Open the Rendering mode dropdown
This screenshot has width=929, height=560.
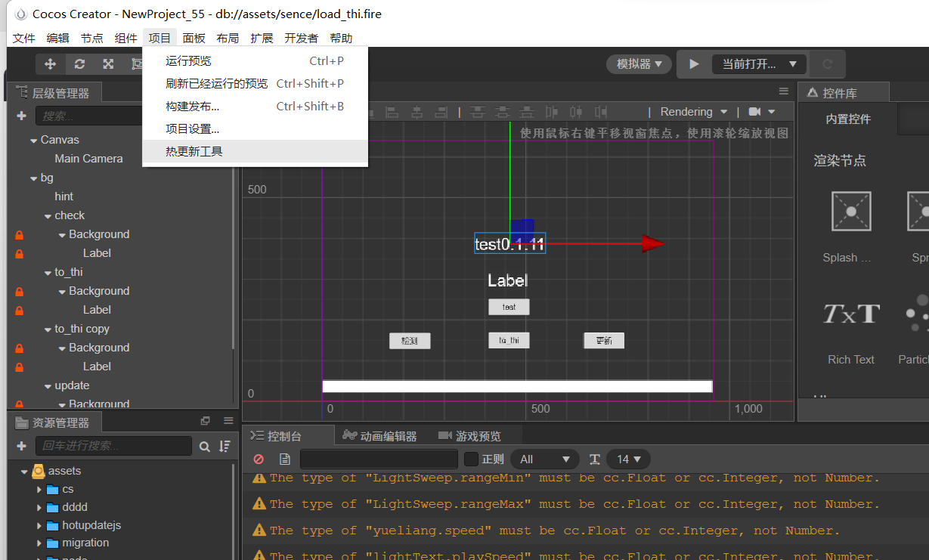pos(694,112)
